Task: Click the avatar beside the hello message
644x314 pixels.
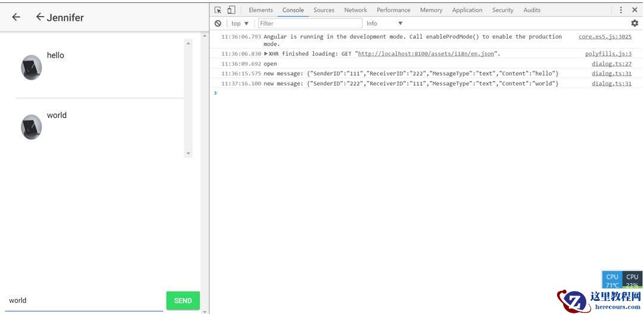Action: (31, 67)
